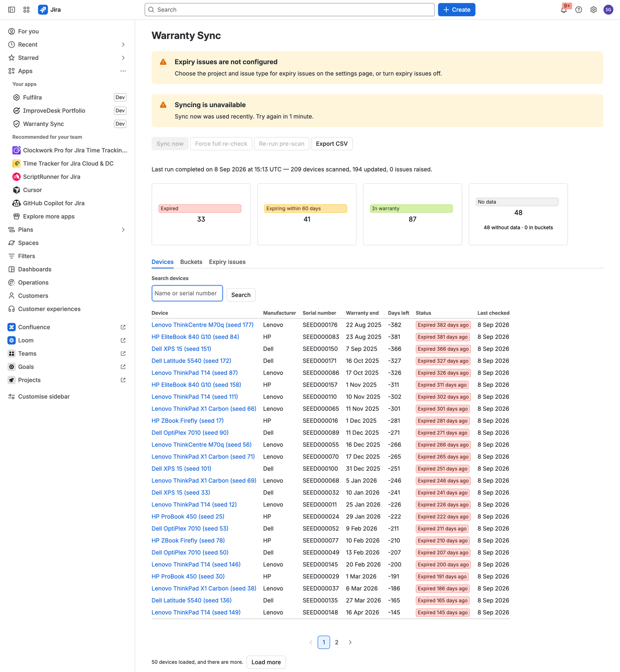Click the In warranty status card
The width and height of the screenshot is (620, 672).
pos(412,214)
